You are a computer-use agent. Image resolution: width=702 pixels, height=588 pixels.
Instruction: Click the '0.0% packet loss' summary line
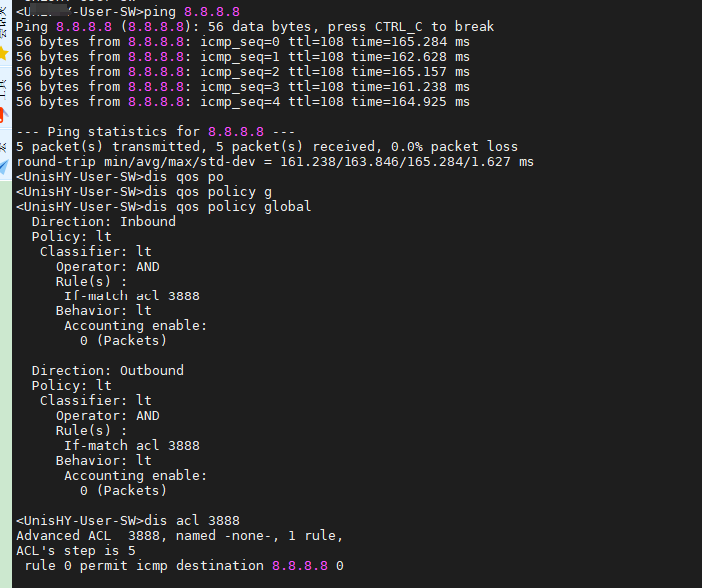coord(267,147)
